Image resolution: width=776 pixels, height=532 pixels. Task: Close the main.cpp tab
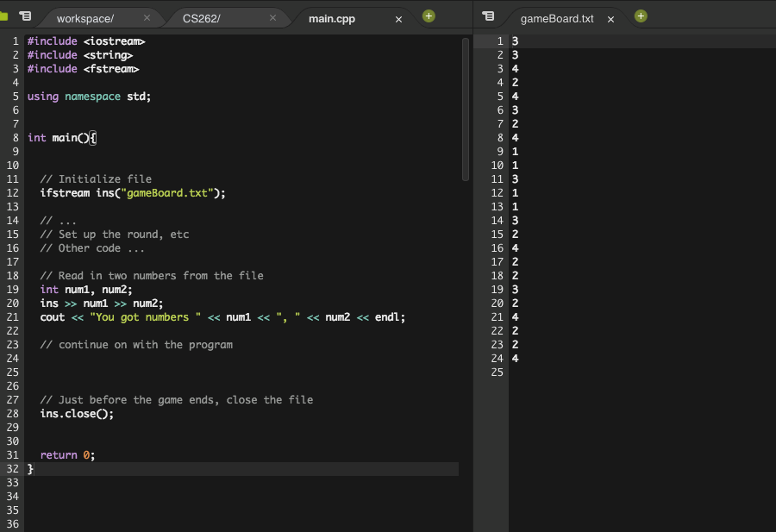tap(398, 19)
